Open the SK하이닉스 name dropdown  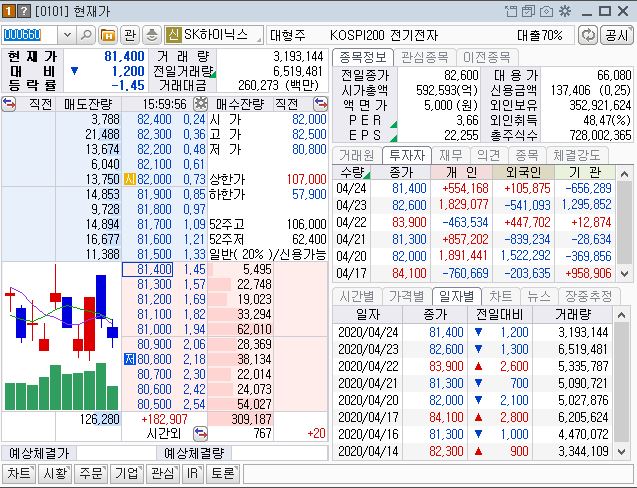click(x=258, y=39)
